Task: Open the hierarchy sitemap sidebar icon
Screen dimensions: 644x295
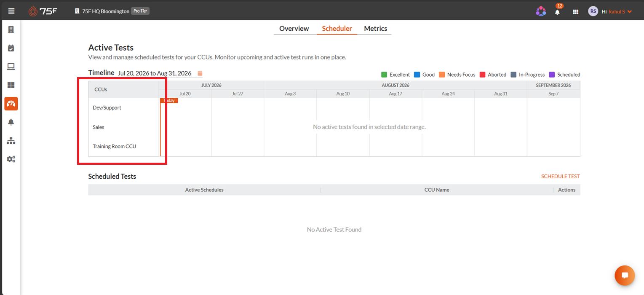Action: coord(11,141)
